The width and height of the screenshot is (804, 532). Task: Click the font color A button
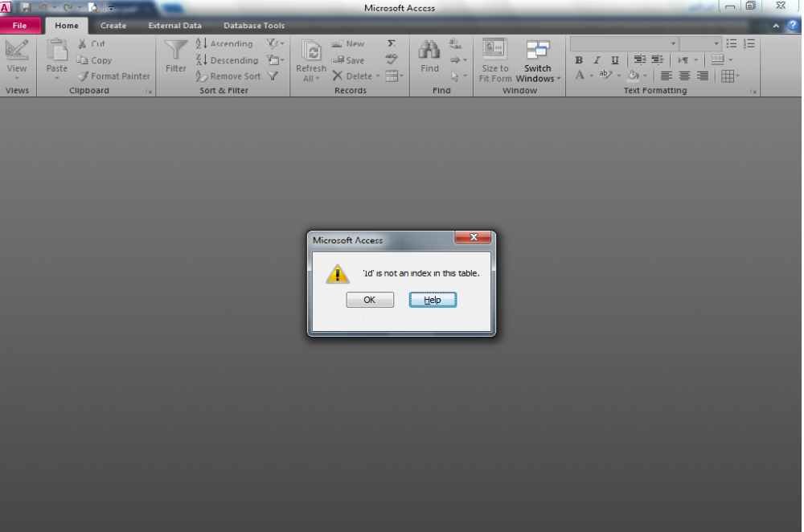[580, 76]
